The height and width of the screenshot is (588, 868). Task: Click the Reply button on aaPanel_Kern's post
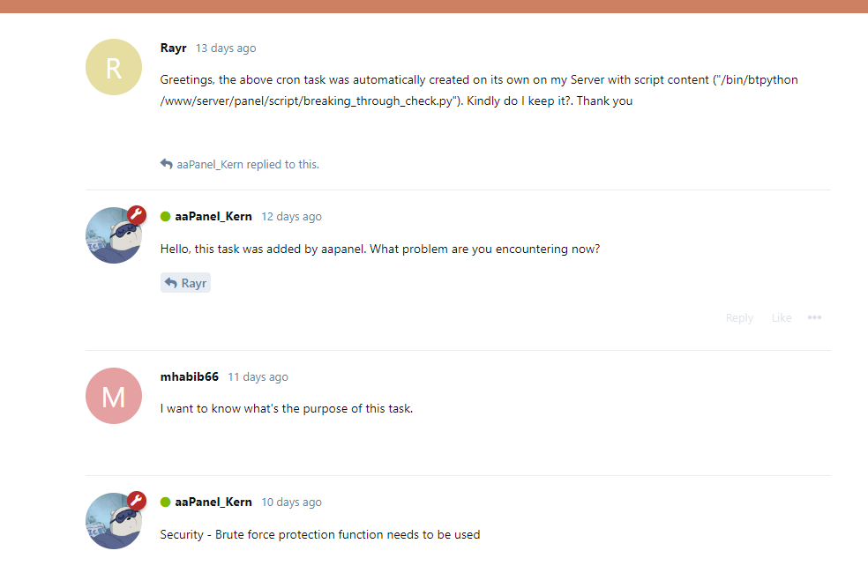pos(739,317)
